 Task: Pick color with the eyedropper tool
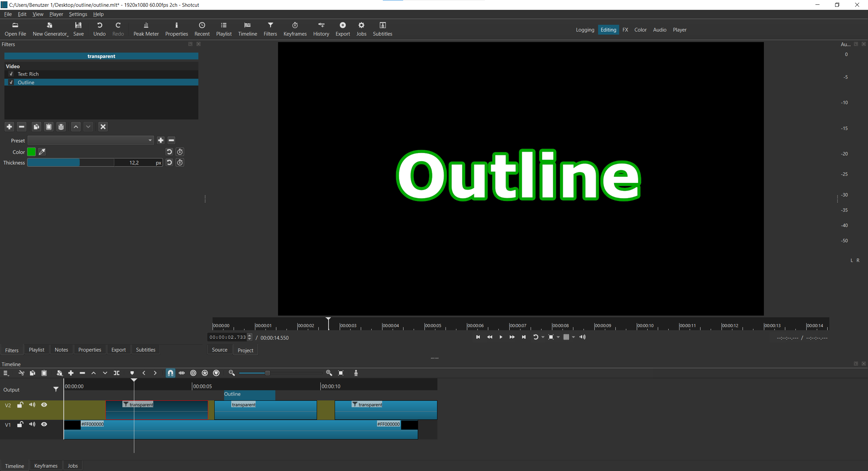pyautogui.click(x=42, y=152)
